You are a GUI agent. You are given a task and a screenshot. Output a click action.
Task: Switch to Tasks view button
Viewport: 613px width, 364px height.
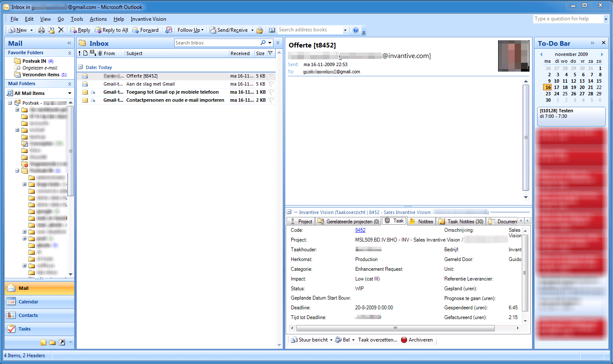39,329
